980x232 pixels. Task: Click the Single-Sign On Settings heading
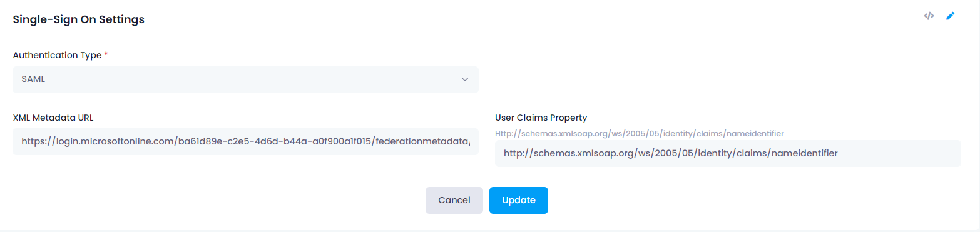point(79,19)
